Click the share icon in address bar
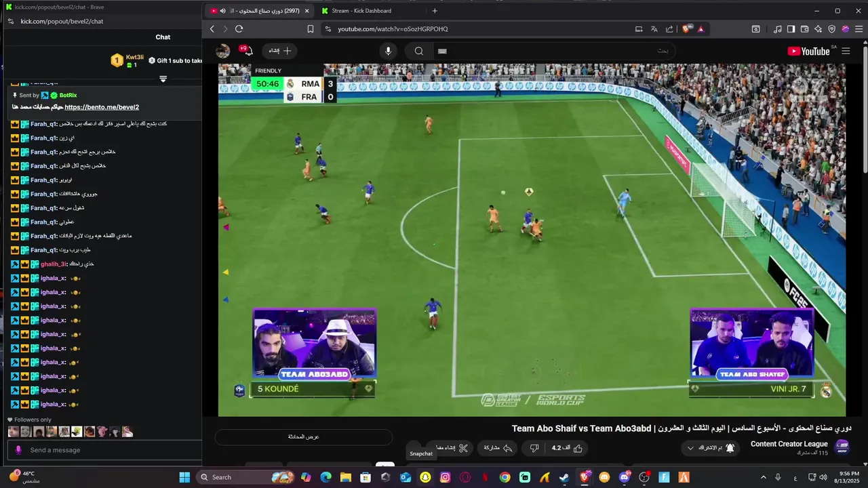Viewport: 868px width, 488px height. click(x=669, y=29)
